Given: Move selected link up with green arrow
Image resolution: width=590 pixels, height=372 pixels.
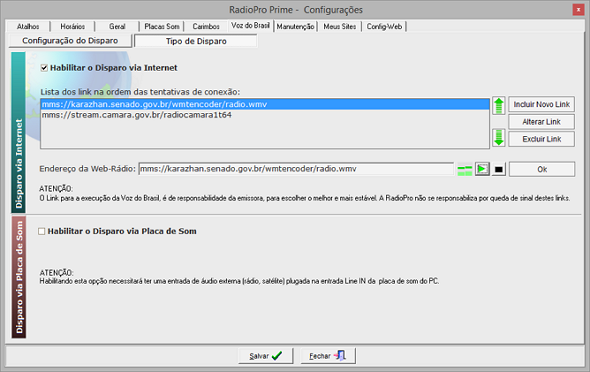Looking at the screenshot, I should (499, 105).
